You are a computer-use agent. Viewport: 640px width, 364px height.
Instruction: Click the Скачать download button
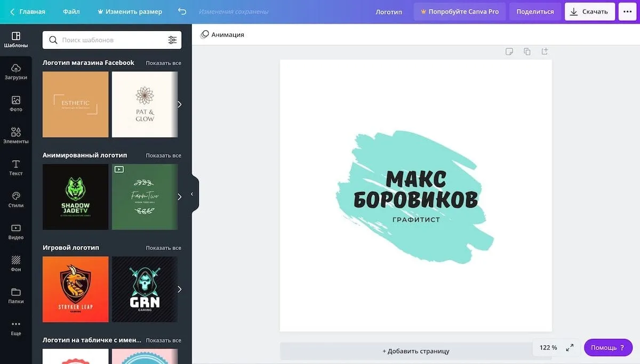[590, 11]
